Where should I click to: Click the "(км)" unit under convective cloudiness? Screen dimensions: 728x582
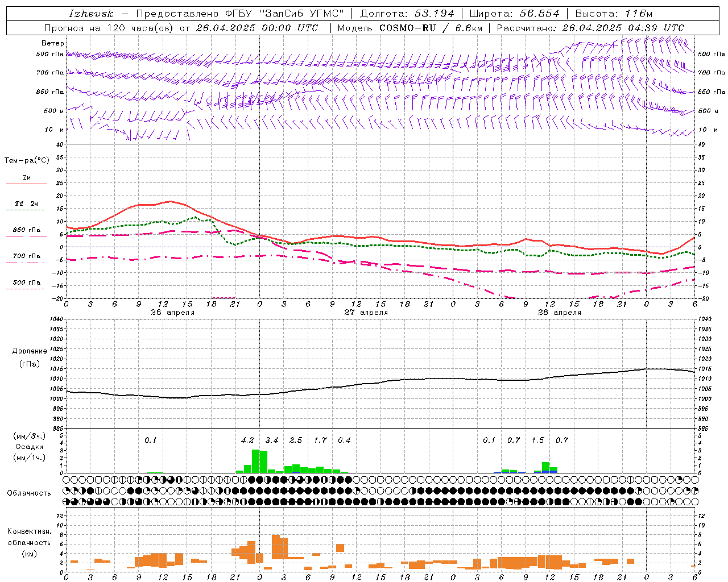click(30, 554)
